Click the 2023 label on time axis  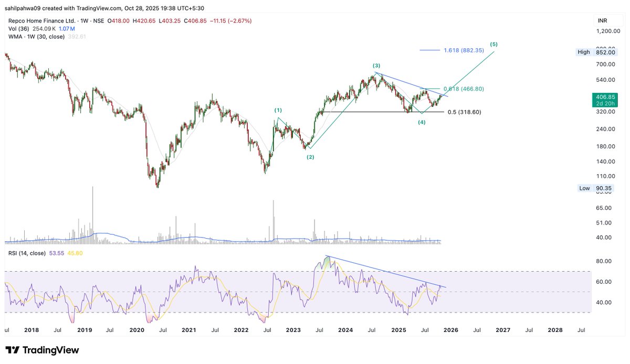click(293, 330)
